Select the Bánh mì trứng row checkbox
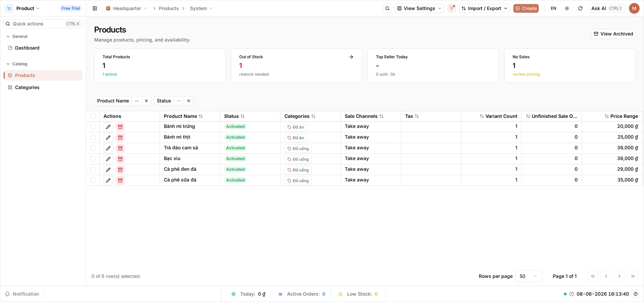Image resolution: width=644 pixels, height=302 pixels. [x=93, y=127]
